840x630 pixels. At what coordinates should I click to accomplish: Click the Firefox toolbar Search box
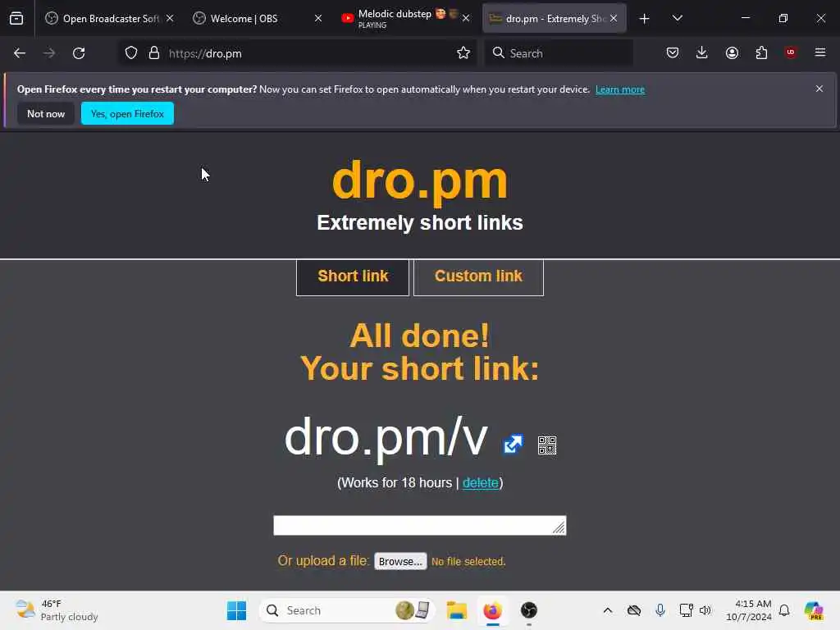[x=559, y=53]
